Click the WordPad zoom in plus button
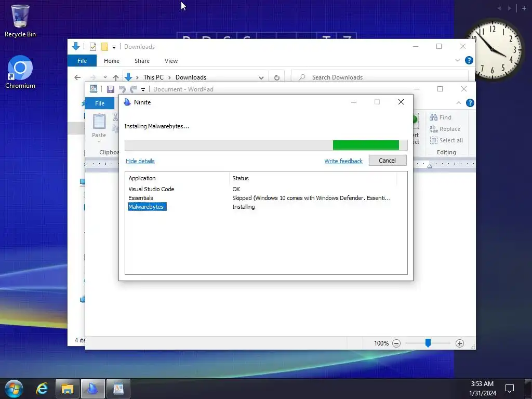This screenshot has height=399, width=532. pos(460,343)
